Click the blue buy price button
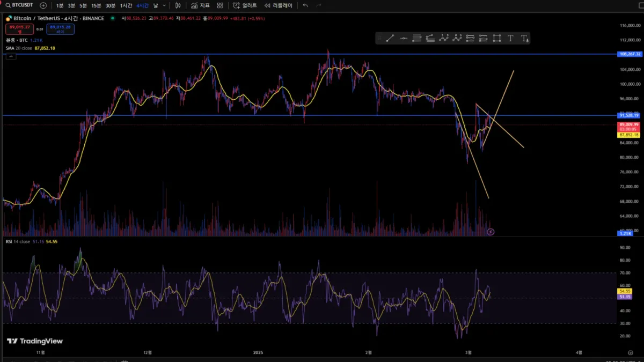The height and width of the screenshot is (362, 644). point(61,29)
